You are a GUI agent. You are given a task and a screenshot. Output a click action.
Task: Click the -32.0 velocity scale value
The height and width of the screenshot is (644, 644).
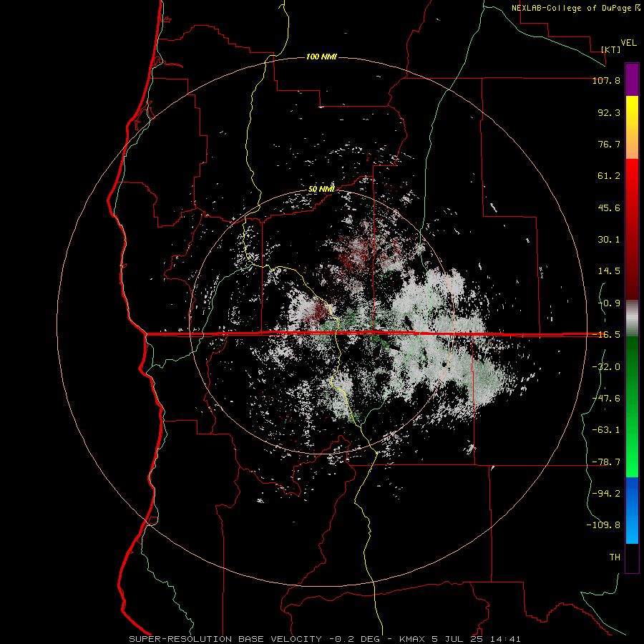pyautogui.click(x=606, y=367)
